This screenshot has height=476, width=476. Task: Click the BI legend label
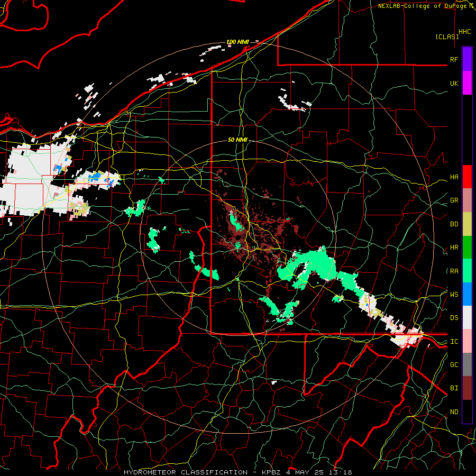[x=454, y=388]
